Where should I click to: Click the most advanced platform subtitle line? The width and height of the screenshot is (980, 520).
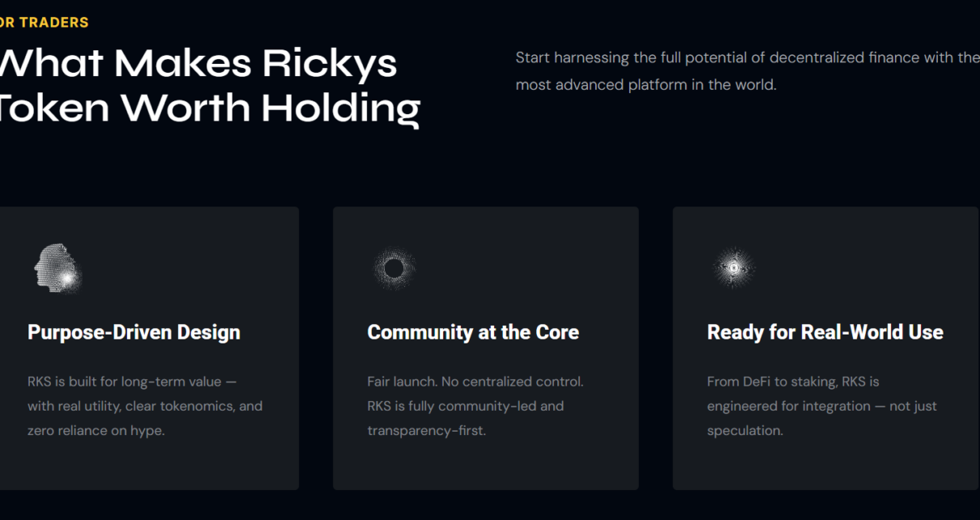coord(646,85)
